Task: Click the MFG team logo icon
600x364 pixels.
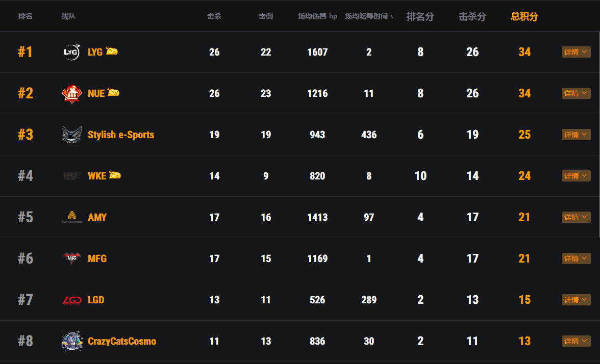Action: 72,258
